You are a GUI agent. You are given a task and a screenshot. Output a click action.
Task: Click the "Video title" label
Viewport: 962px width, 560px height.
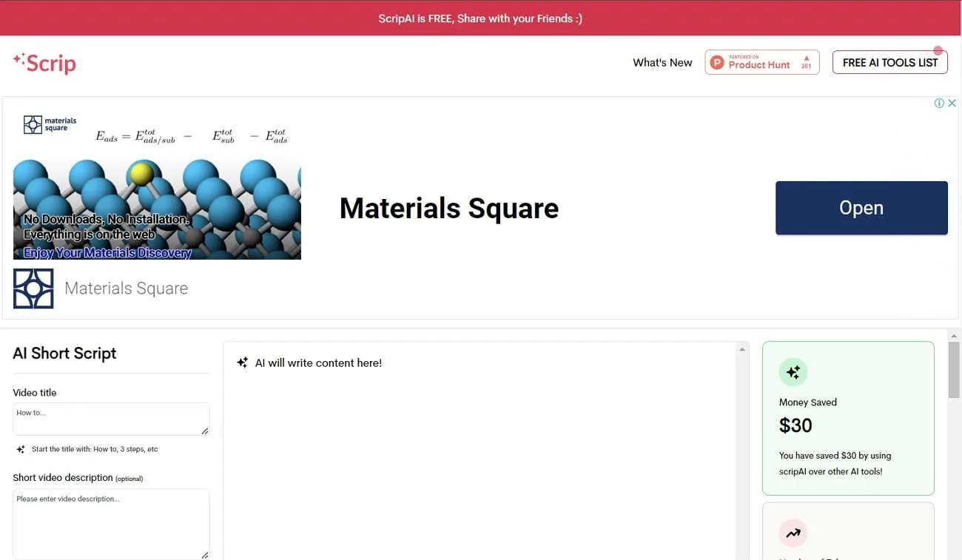(x=35, y=393)
